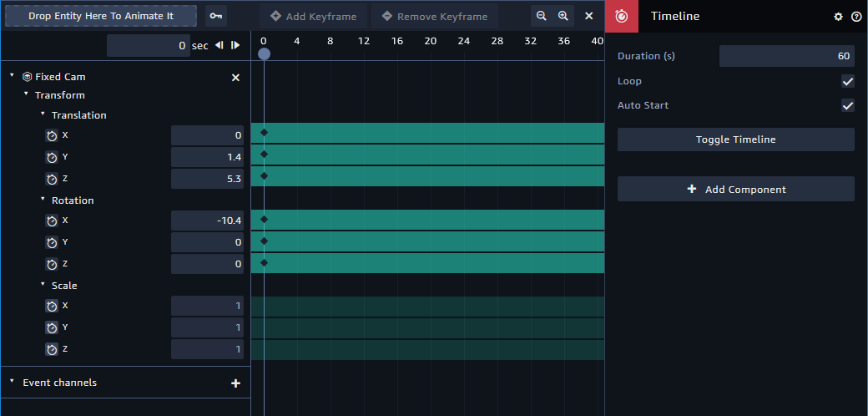Toggle the stopwatch for Rotation X

click(52, 221)
